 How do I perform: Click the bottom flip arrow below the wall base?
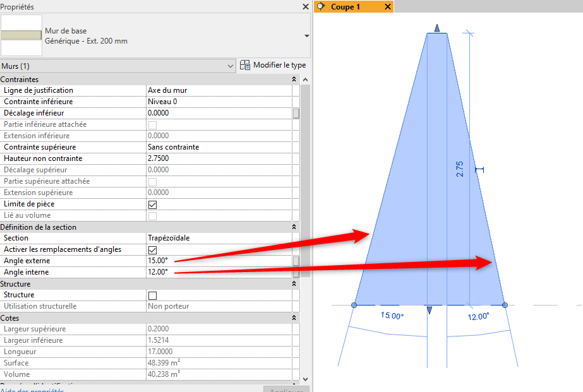click(x=430, y=310)
